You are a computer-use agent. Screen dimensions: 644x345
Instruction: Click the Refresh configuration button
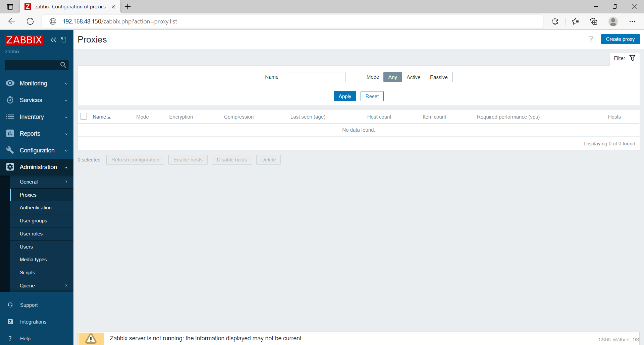135,160
